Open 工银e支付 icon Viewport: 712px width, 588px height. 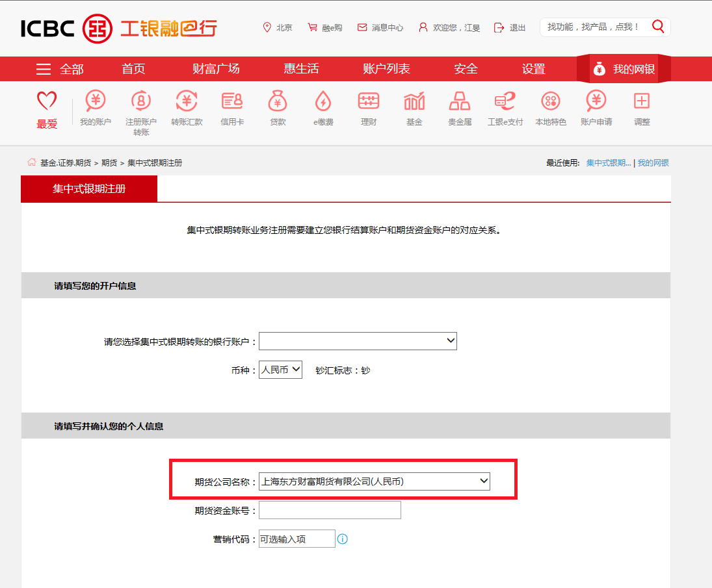click(505, 100)
